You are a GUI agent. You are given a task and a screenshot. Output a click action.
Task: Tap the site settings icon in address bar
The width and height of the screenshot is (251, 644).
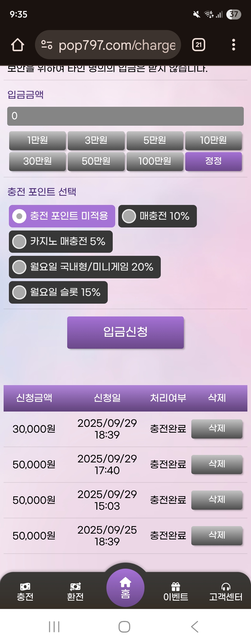[x=47, y=45]
